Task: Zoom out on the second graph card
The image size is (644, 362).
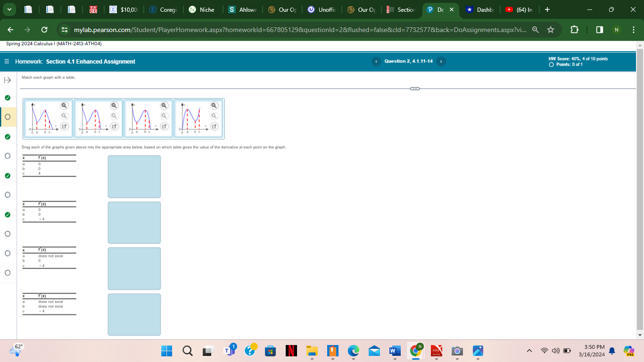Action: tap(114, 115)
